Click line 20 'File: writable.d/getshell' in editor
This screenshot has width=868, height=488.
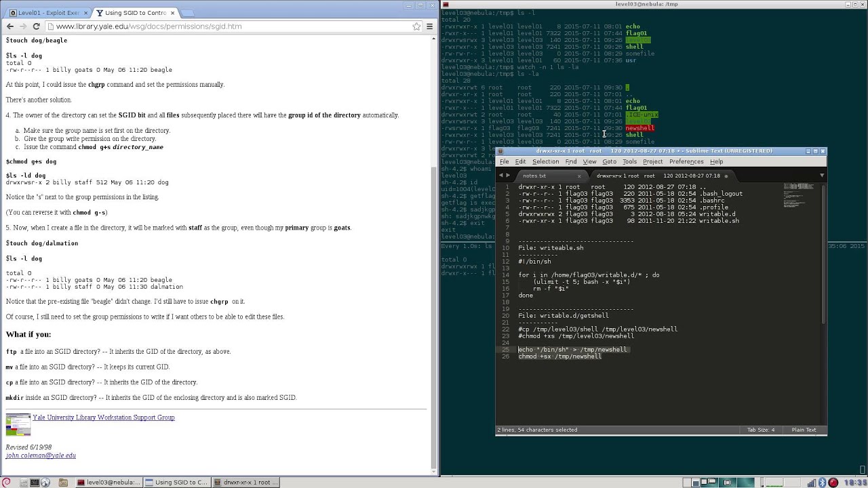pyautogui.click(x=563, y=316)
